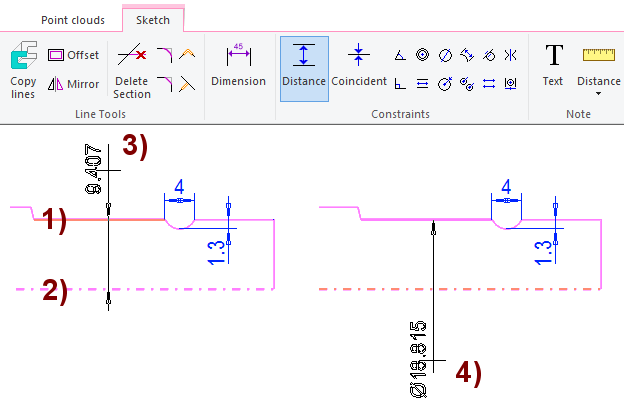
Task: Activate the Delete Section tool
Action: click(x=132, y=71)
